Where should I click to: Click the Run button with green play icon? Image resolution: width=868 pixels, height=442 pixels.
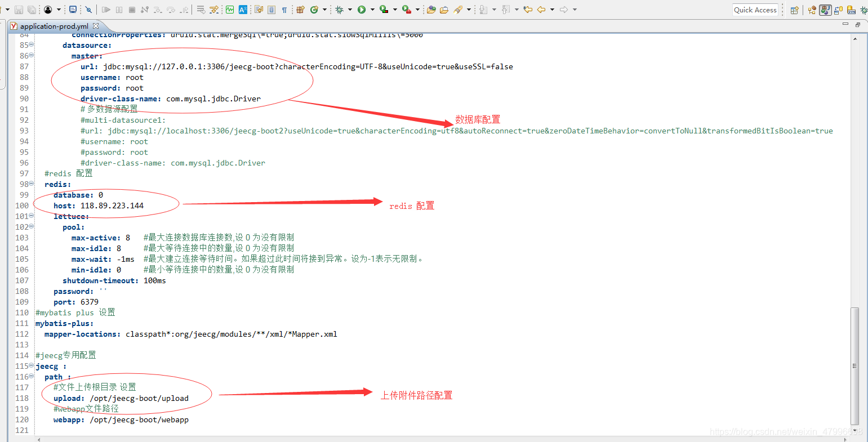click(x=361, y=10)
